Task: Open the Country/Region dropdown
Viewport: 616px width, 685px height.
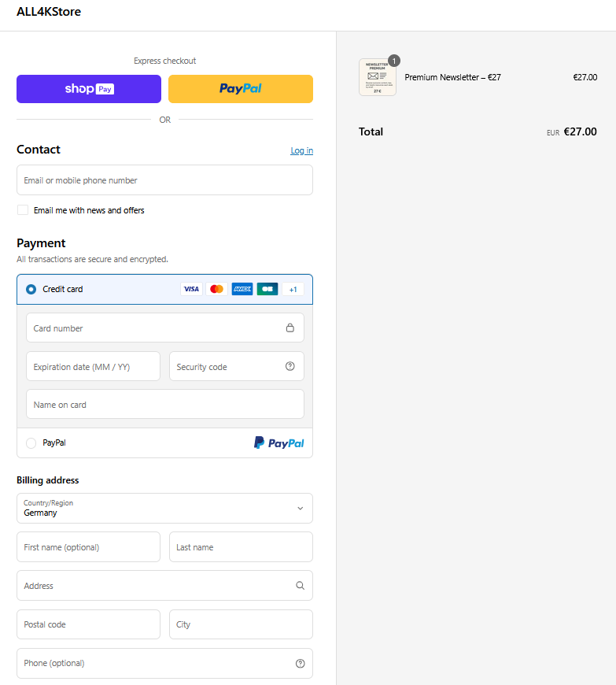Action: (x=164, y=509)
